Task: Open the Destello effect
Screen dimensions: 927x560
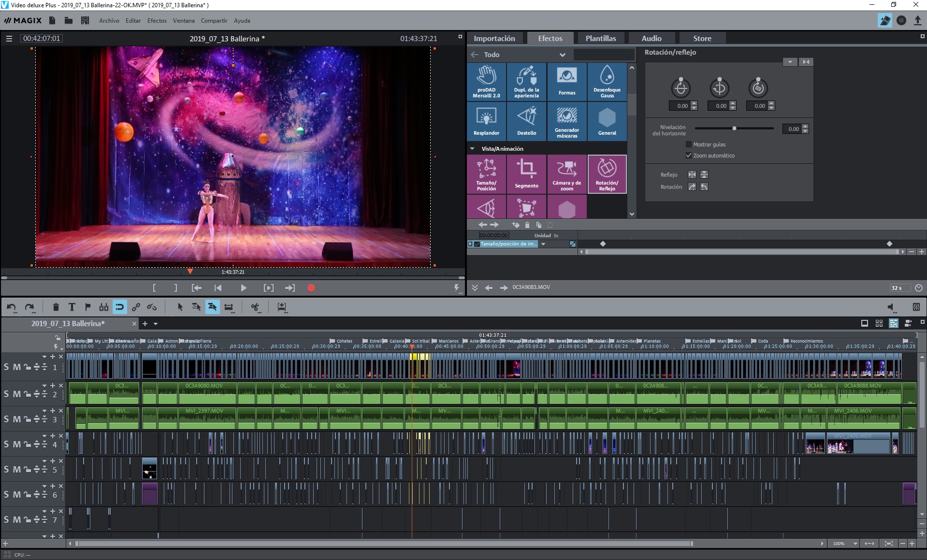Action: [x=526, y=121]
